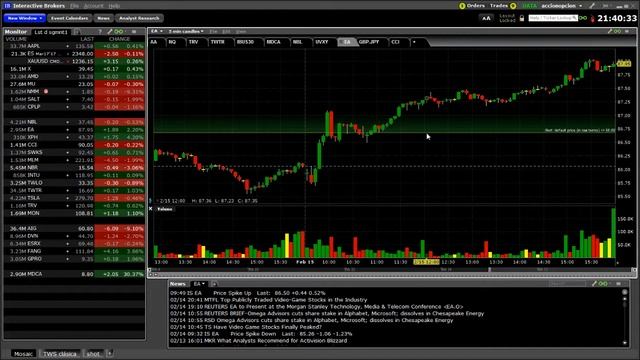640x360 pixels.
Task: Open the chart panel menu icon
Action: 627,31
